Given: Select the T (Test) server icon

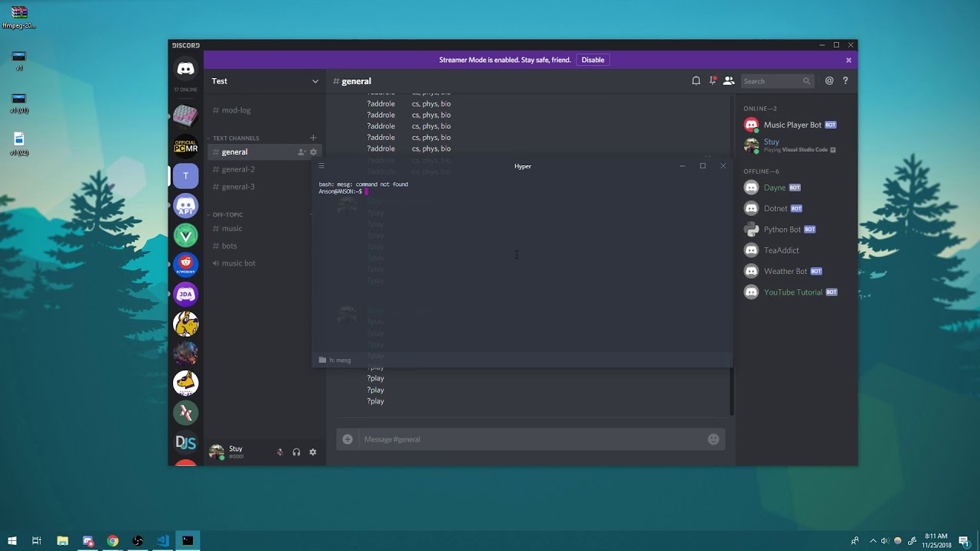Looking at the screenshot, I should click(185, 175).
